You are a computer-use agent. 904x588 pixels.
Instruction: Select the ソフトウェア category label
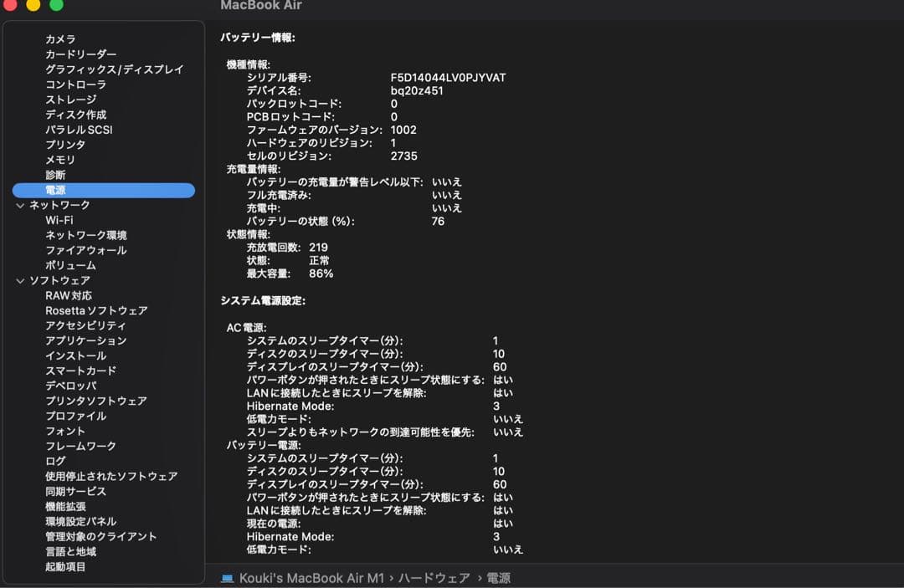point(59,280)
